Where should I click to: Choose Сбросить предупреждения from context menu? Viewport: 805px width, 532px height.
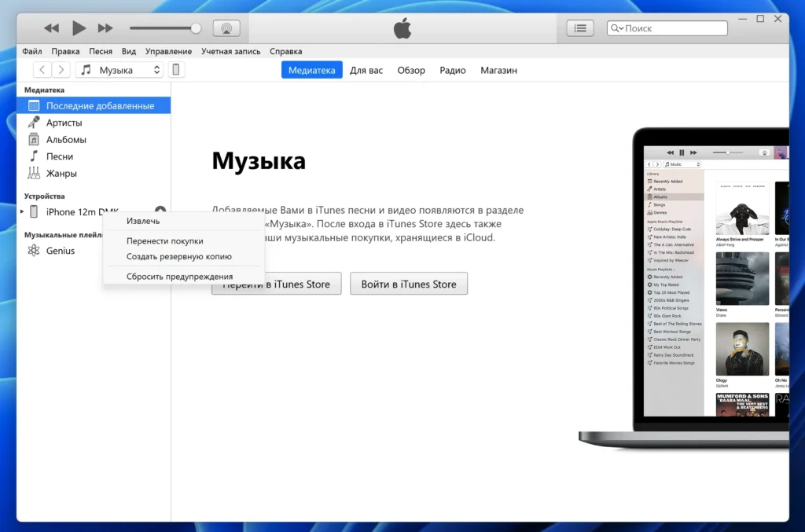tap(184, 277)
